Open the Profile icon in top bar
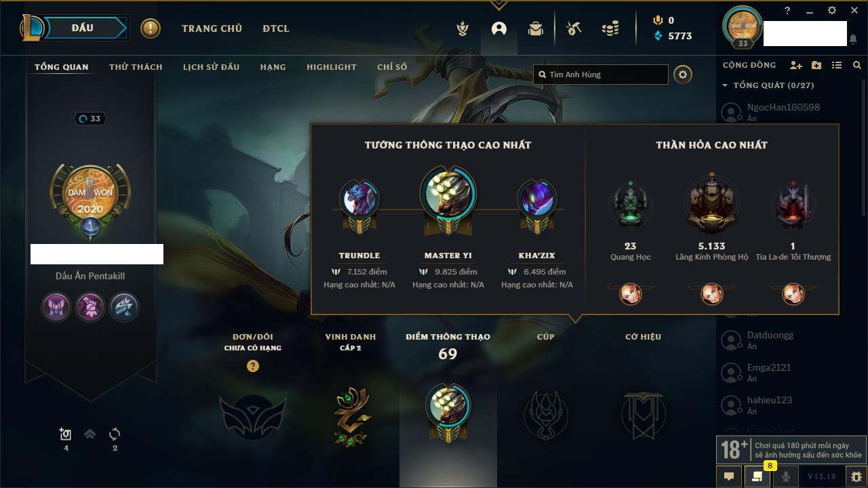This screenshot has height=488, width=868. [499, 28]
